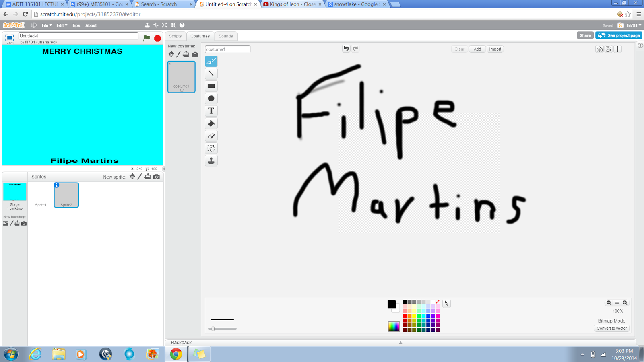
Task: Select the Paintbrush tool
Action: (211, 61)
